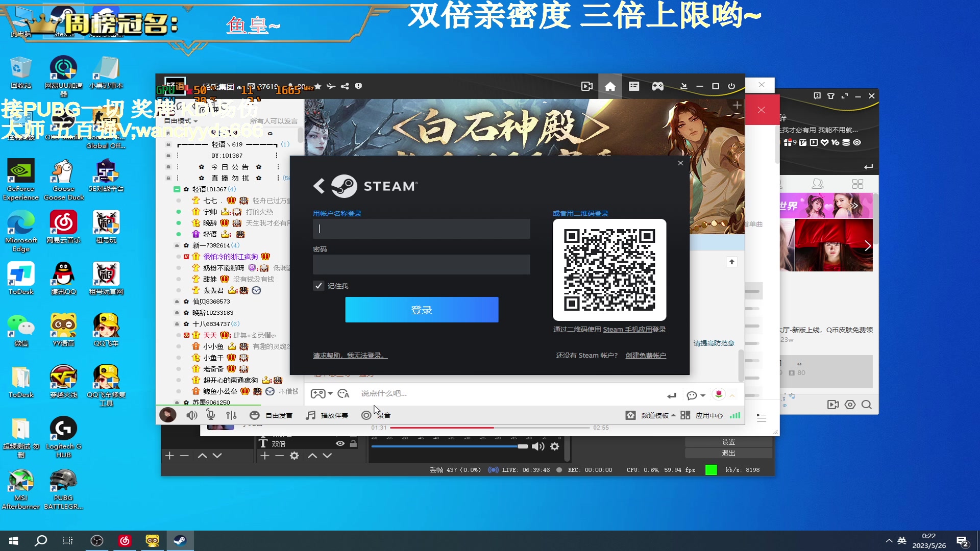
Task: Favorite the channel with star icon
Action: point(317,86)
